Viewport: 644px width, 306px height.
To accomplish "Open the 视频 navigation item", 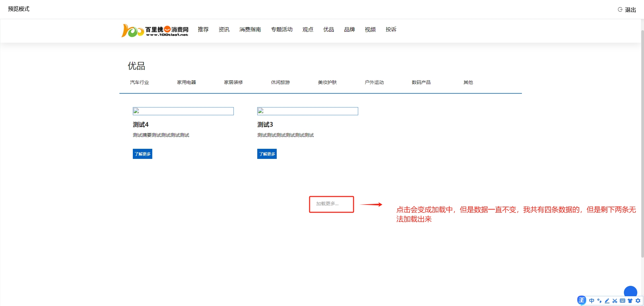I will point(370,30).
